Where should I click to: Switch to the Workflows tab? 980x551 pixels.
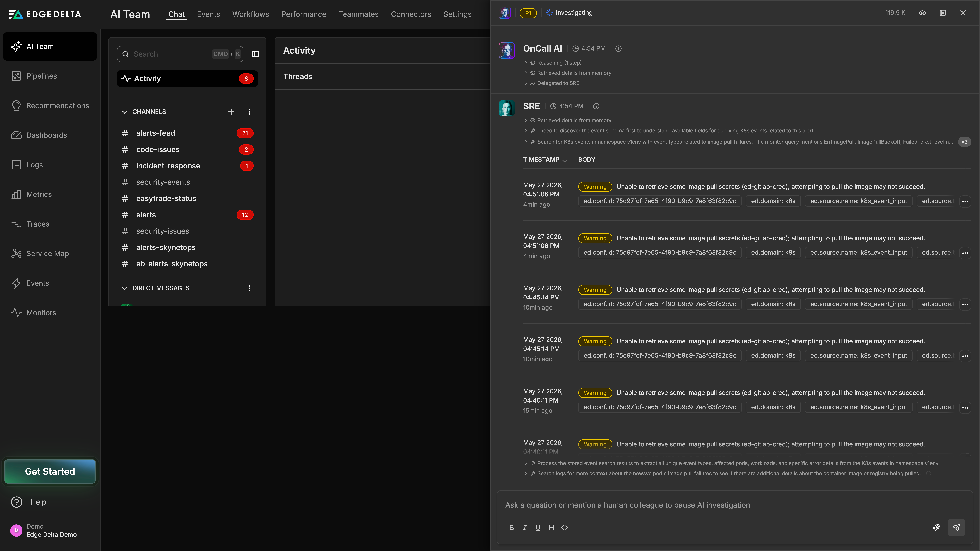[251, 14]
